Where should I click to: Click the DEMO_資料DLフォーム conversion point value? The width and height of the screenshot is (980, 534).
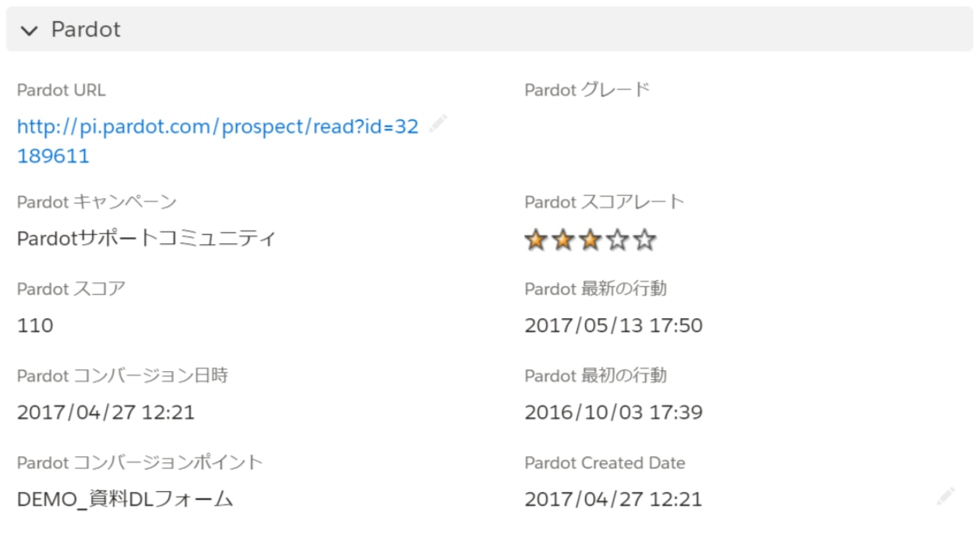[x=125, y=500]
